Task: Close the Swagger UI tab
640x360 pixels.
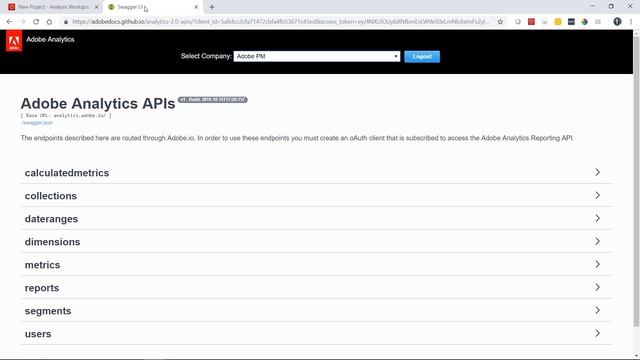Action: (x=196, y=7)
